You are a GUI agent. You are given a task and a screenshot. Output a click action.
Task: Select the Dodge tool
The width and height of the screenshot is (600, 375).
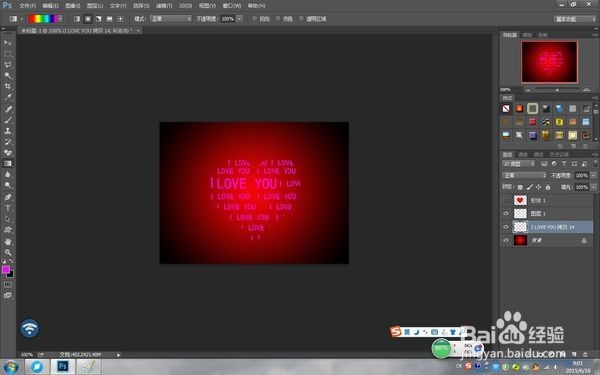[x=8, y=185]
